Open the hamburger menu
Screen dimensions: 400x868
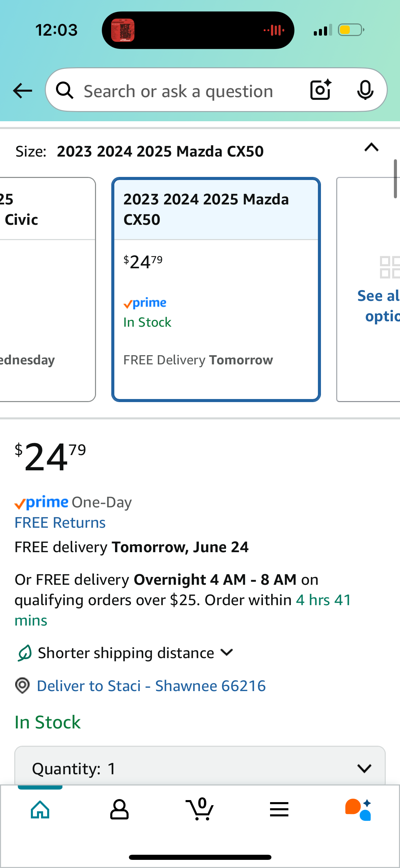pos(279,810)
